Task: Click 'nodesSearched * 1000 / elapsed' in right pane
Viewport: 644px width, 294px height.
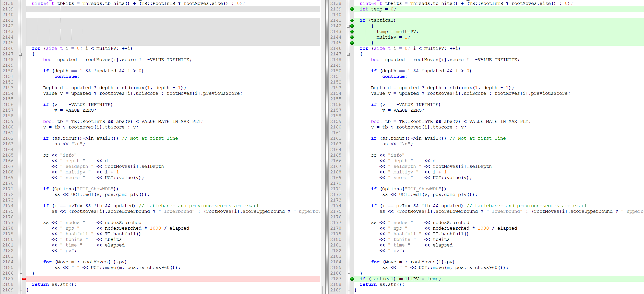Action: click(475, 228)
